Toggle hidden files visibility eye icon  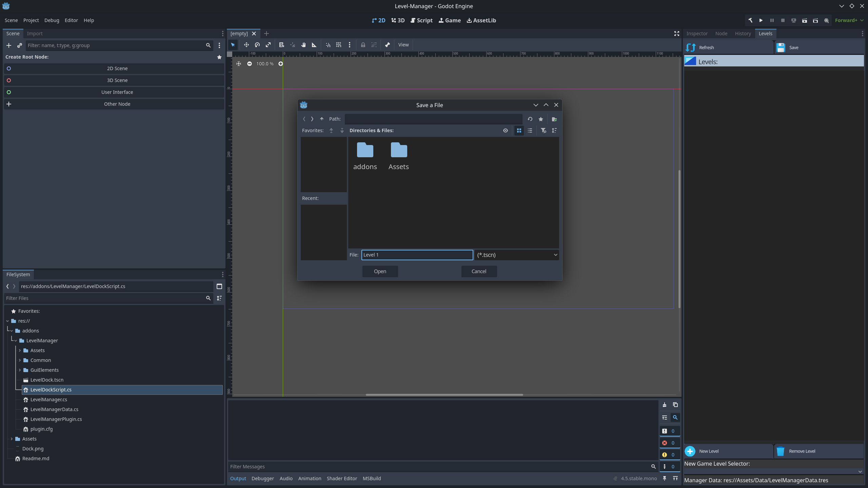click(x=506, y=130)
